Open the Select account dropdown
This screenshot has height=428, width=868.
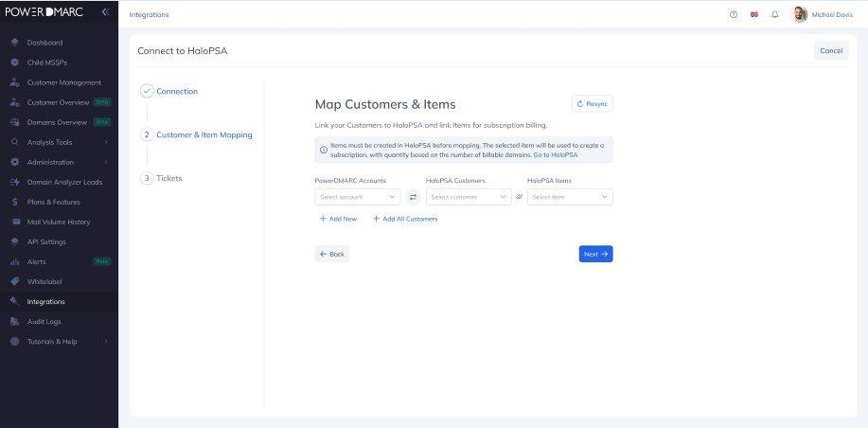pyautogui.click(x=358, y=197)
